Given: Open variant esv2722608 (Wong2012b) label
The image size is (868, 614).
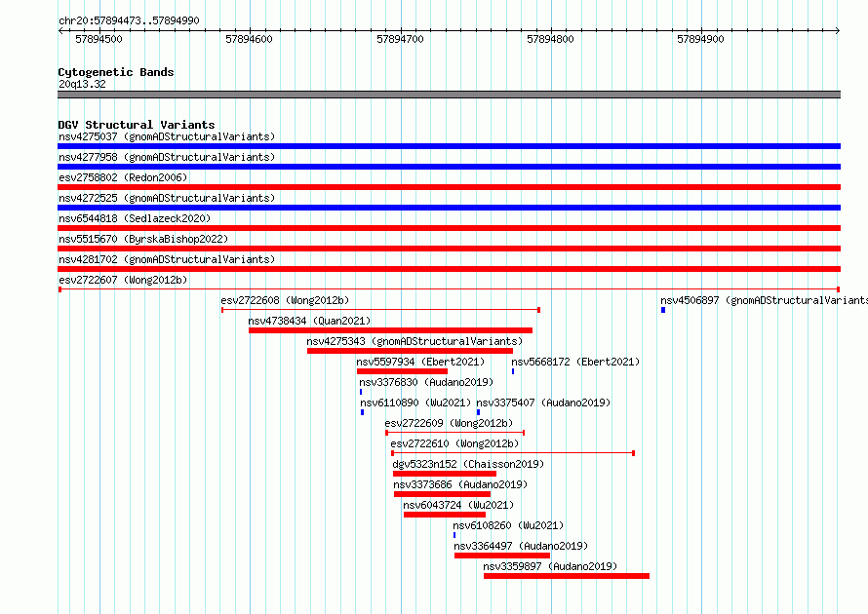Looking at the screenshot, I should point(285,300).
